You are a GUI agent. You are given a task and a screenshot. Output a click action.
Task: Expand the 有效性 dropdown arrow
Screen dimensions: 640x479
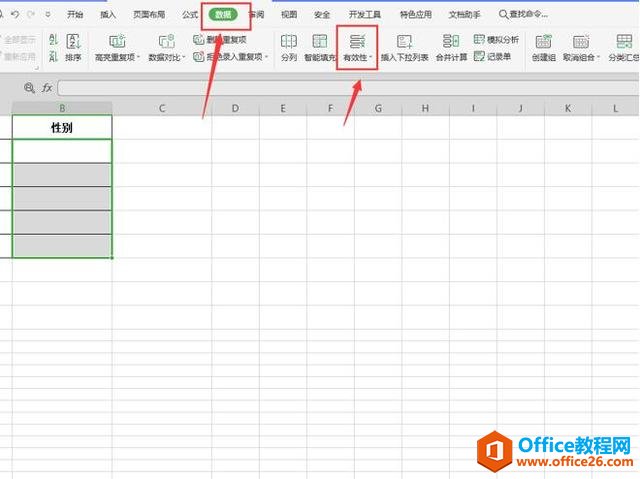371,58
